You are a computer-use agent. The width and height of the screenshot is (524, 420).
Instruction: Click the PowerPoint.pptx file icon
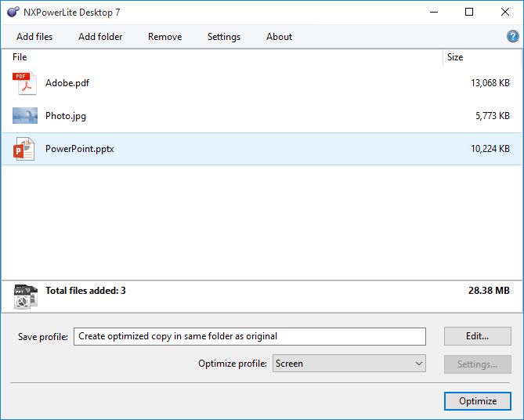[23, 149]
